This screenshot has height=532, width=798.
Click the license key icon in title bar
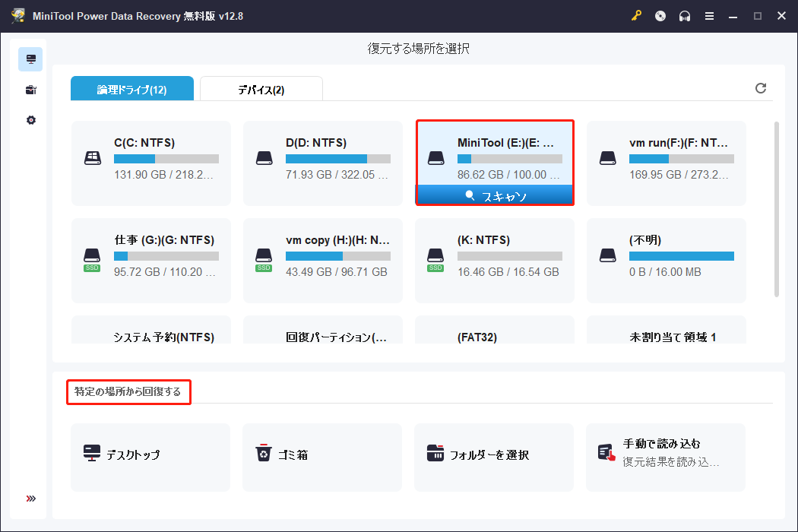click(637, 15)
